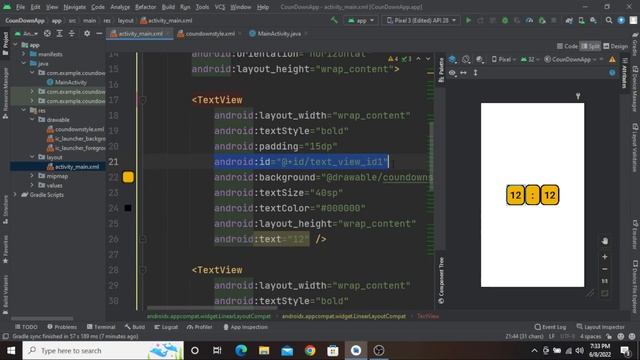The width and height of the screenshot is (640, 360).
Task: Open the Problems tool window
Action: pos(62,327)
